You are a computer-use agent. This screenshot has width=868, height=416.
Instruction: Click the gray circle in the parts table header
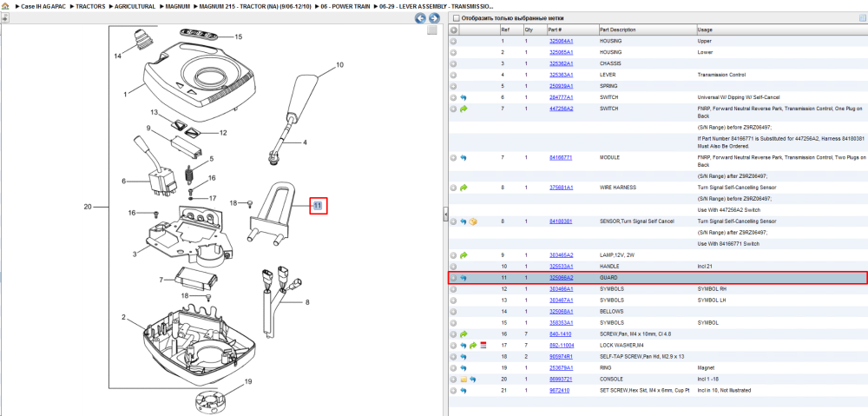[453, 30]
